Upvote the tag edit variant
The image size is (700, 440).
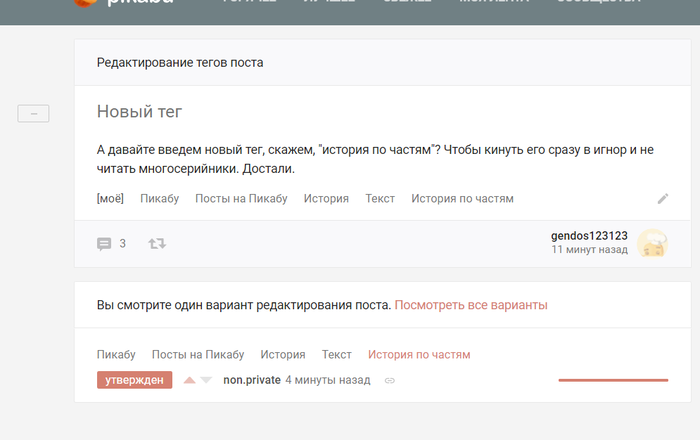click(x=188, y=380)
